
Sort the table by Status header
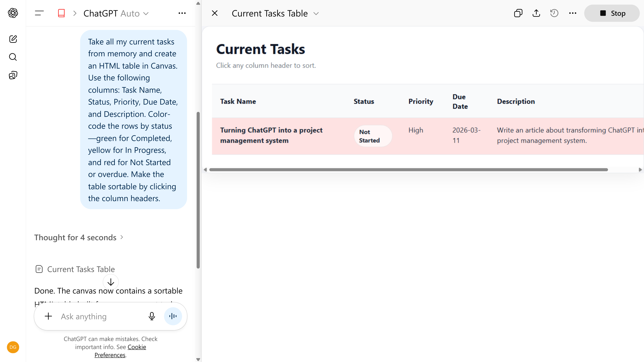click(x=364, y=101)
